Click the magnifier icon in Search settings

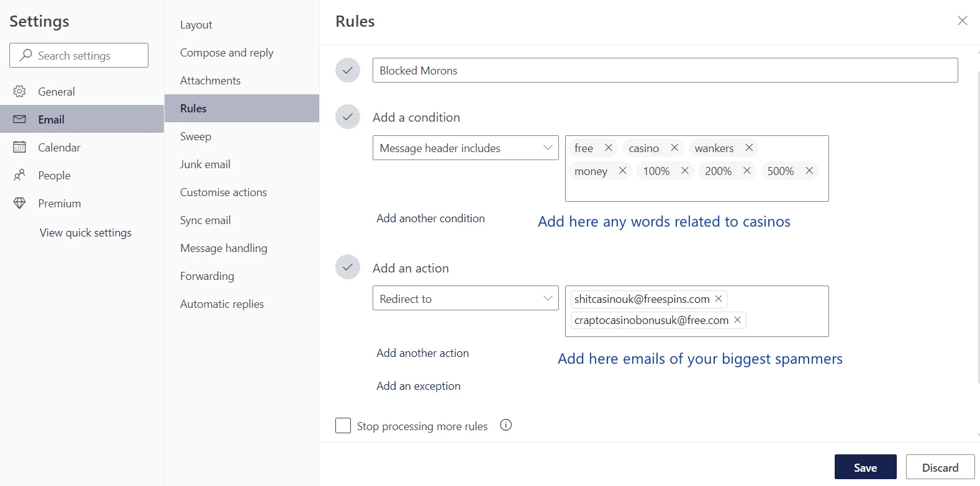click(26, 55)
